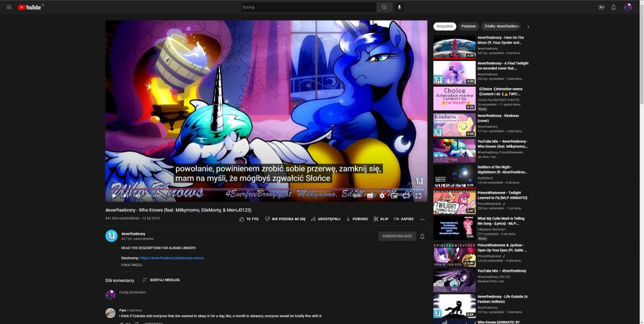This screenshot has height=324, width=644.
Task: Open the notifications bell in header
Action: [613, 7]
